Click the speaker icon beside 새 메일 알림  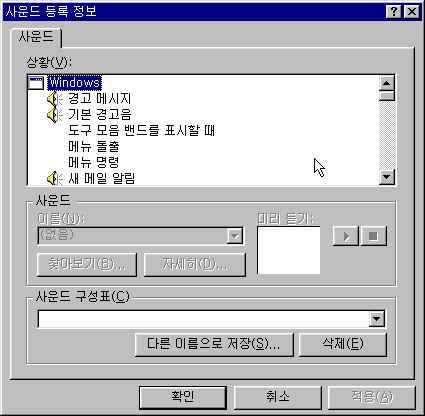click(54, 178)
